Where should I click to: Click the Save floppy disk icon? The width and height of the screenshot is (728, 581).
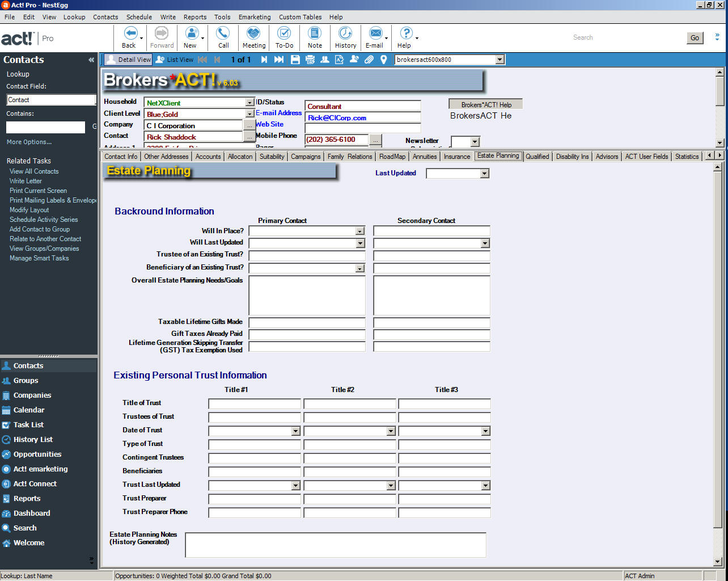[295, 60]
